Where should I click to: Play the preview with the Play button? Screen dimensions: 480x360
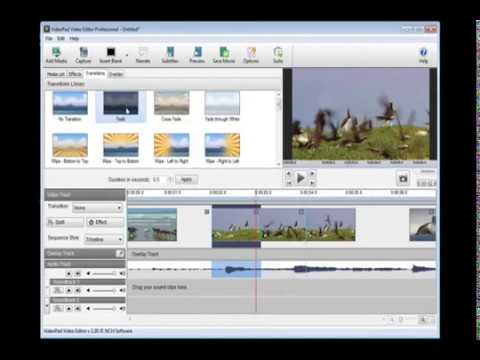pyautogui.click(x=300, y=178)
